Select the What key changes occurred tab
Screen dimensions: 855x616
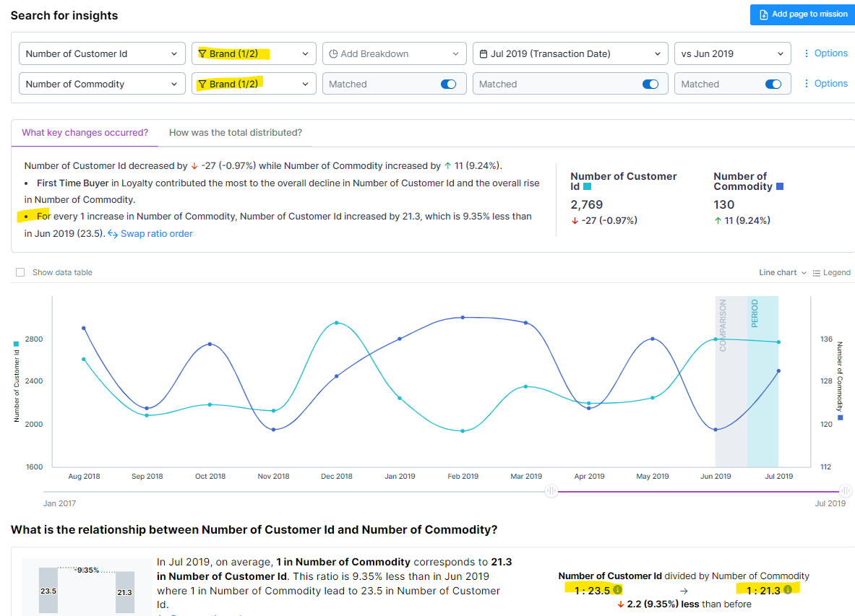(x=85, y=132)
